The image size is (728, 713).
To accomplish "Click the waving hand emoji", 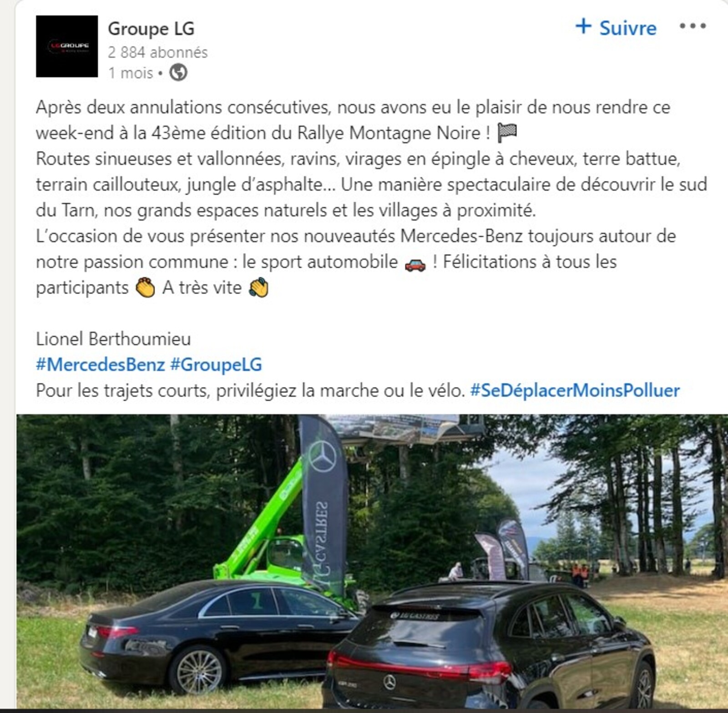I will point(259,288).
